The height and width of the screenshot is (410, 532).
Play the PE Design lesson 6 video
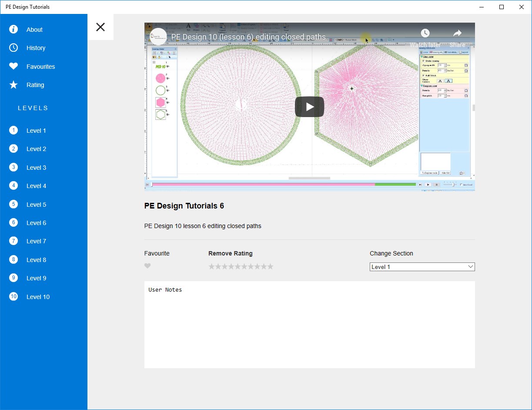click(309, 107)
